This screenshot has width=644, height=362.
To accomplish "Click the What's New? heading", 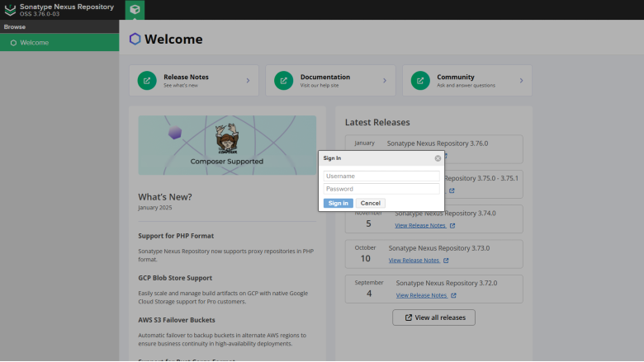I will pos(165,197).
